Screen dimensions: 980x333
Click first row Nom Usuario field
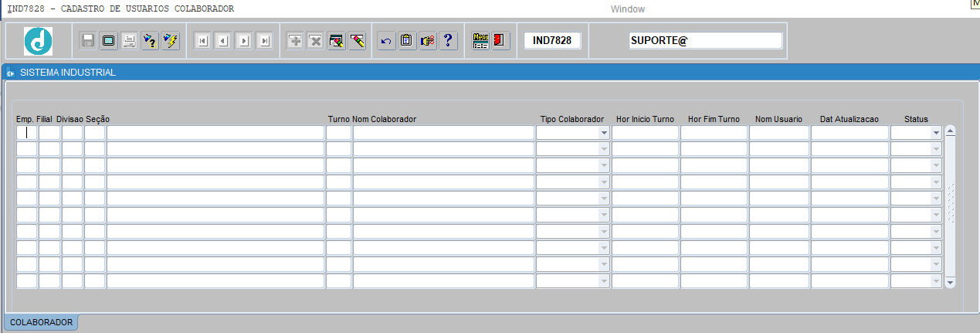tap(779, 133)
